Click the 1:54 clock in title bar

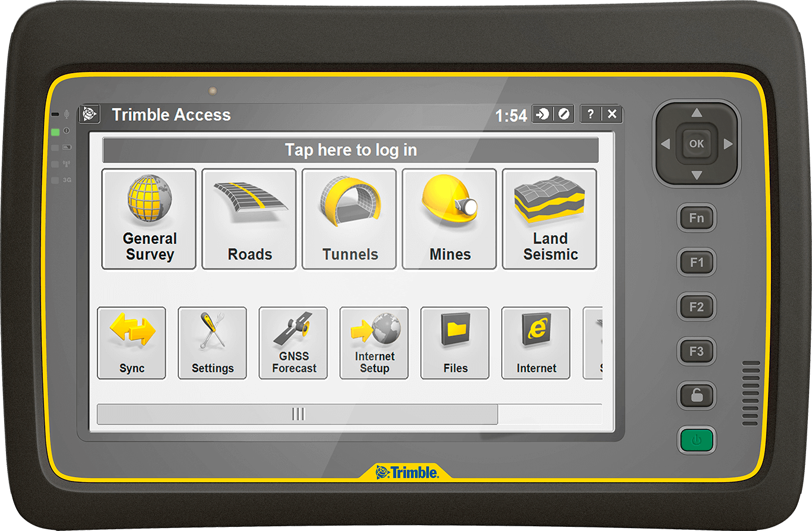click(x=511, y=115)
